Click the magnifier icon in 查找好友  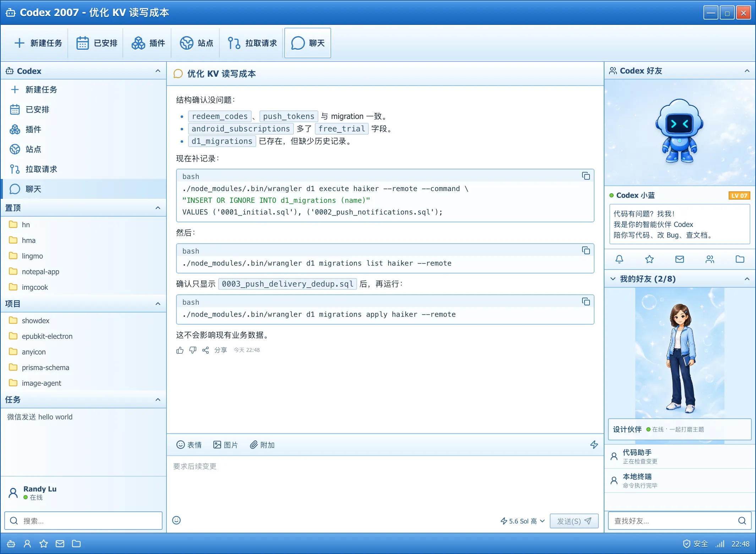coord(742,521)
